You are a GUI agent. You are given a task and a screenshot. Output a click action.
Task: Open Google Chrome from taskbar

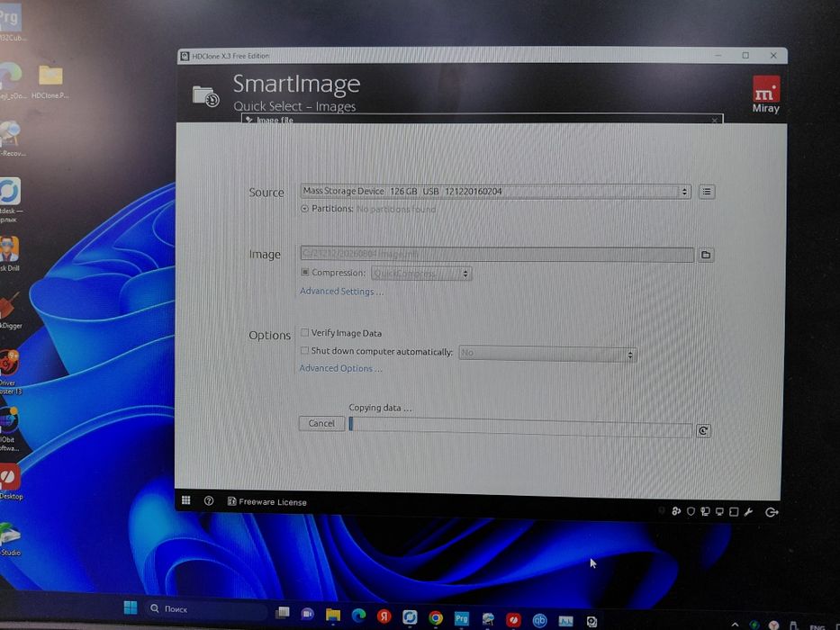pyautogui.click(x=436, y=617)
